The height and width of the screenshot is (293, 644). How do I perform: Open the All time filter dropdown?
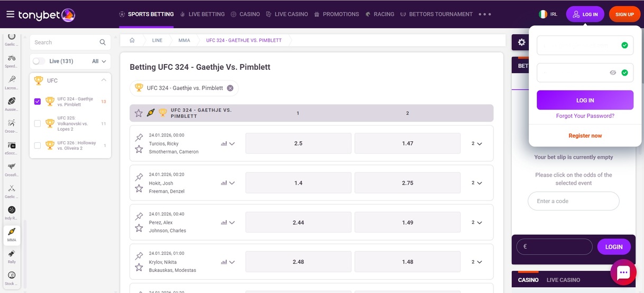[99, 61]
